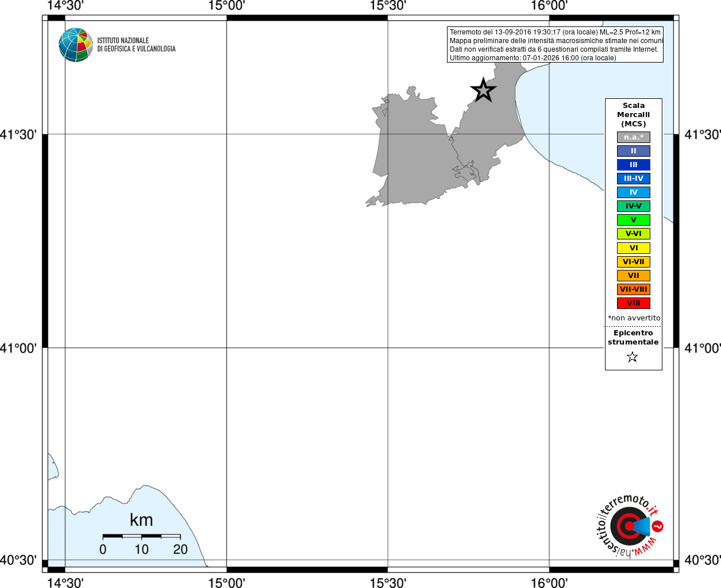Viewport: 721px width, 588px height.
Task: Click the '*non avvertito' legend note
Action: point(634,318)
